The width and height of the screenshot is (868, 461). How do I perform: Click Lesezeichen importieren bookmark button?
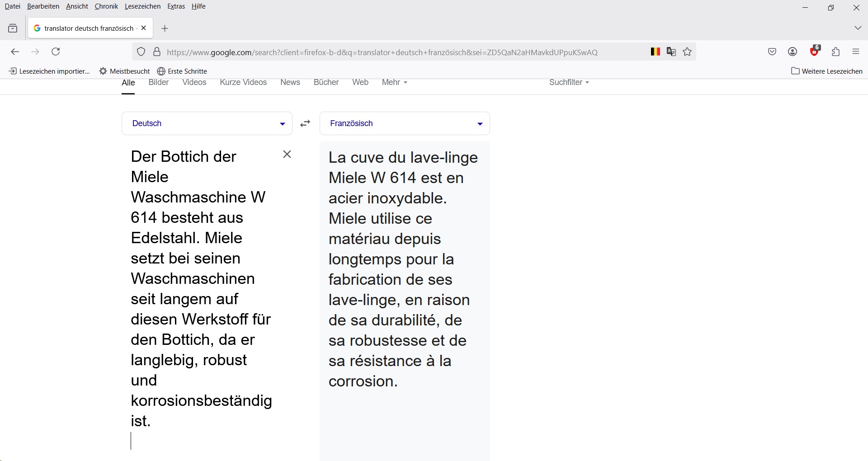coord(49,71)
